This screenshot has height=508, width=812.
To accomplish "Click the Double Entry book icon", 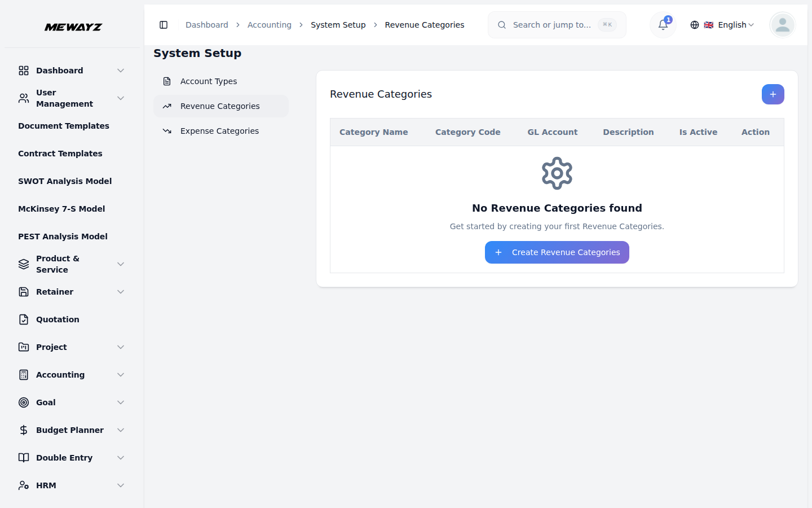I will [23, 457].
